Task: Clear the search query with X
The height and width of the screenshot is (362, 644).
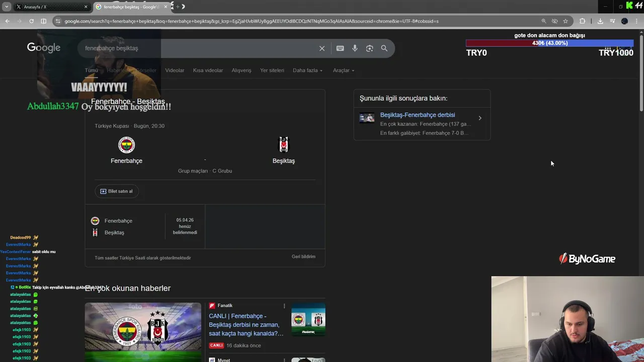Action: pos(322,48)
